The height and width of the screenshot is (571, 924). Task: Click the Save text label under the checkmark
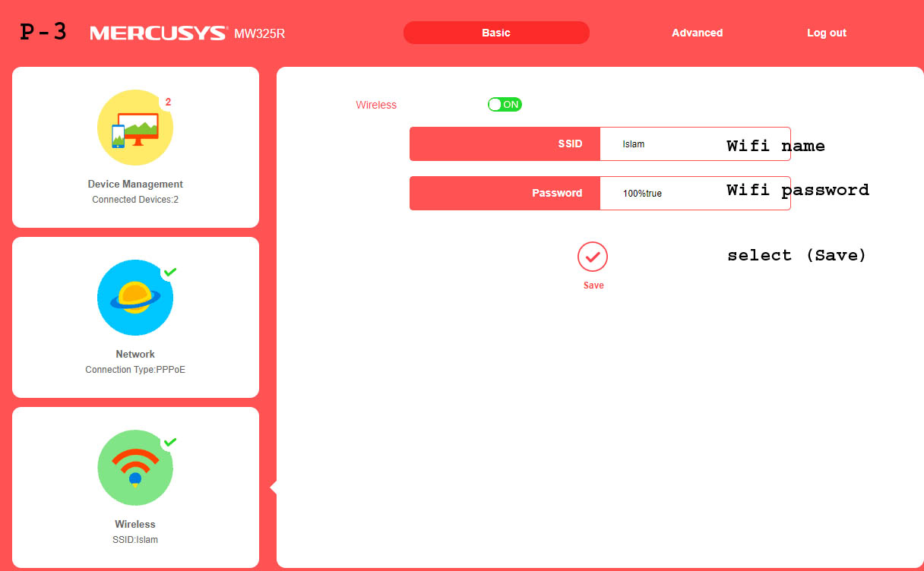(593, 285)
